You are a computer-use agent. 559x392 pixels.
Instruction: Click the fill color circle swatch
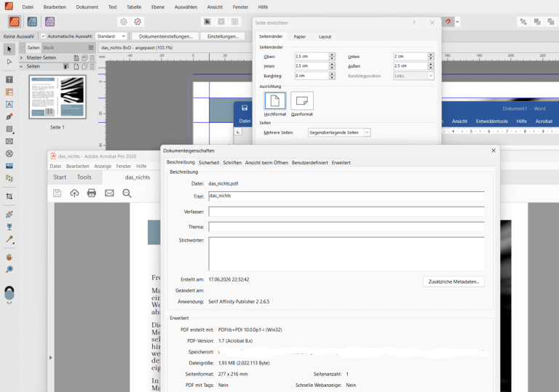pyautogui.click(x=9, y=295)
